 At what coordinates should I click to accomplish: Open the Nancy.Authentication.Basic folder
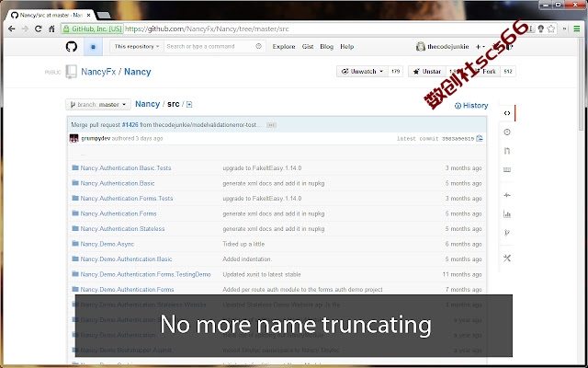(118, 183)
